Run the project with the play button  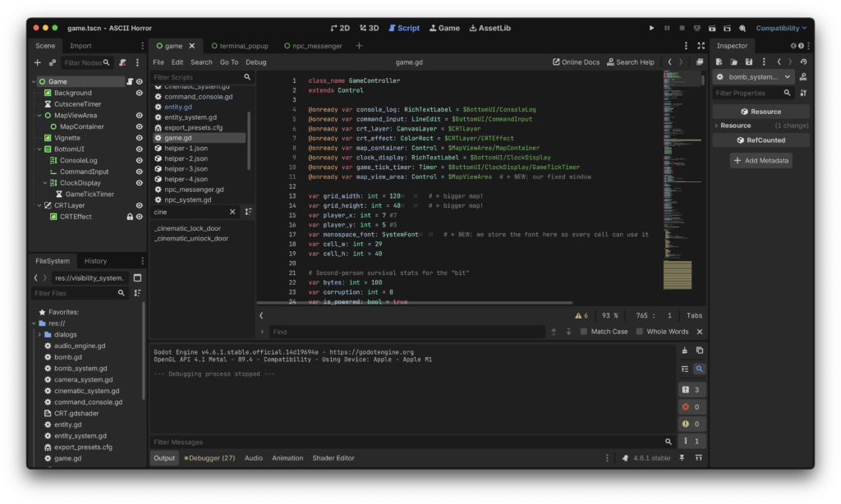point(652,28)
